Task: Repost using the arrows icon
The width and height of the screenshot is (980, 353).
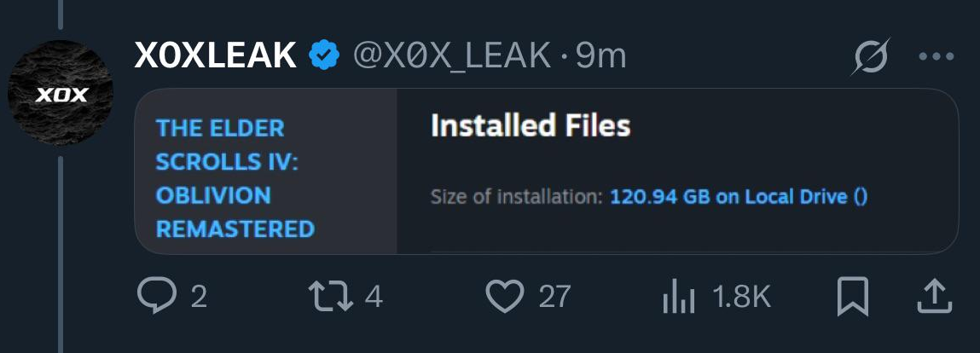Action: coord(330,297)
